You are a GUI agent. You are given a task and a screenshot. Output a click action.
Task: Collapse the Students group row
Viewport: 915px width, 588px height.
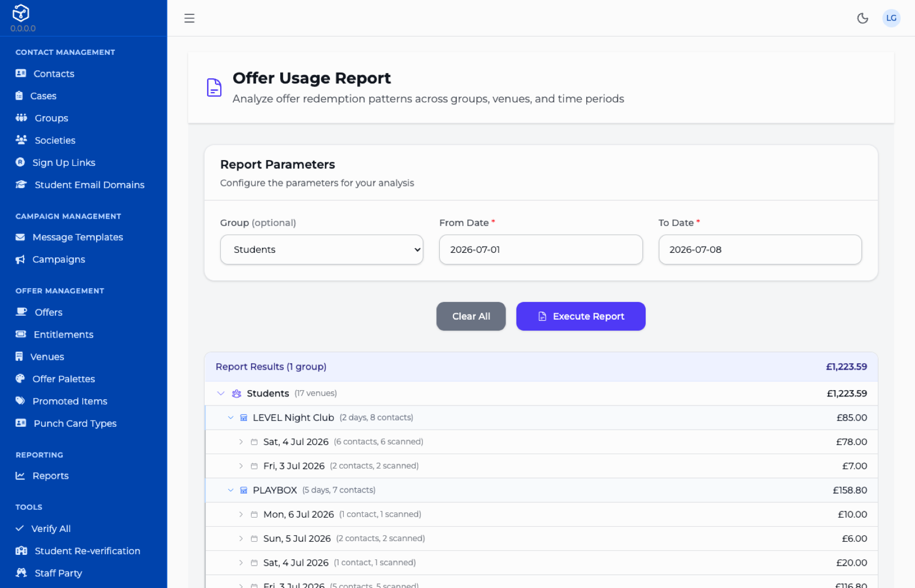click(221, 394)
